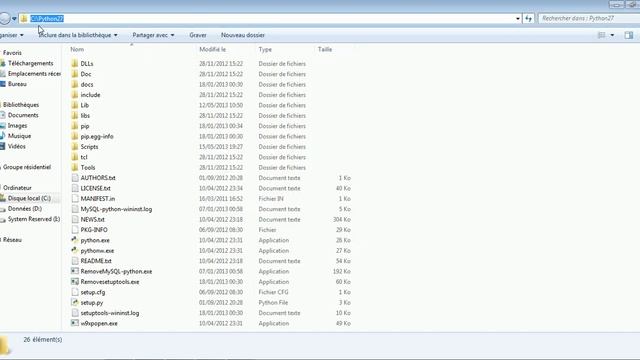The width and height of the screenshot is (640, 360).
Task: Open the DLLs folder icon
Action: click(x=75, y=64)
